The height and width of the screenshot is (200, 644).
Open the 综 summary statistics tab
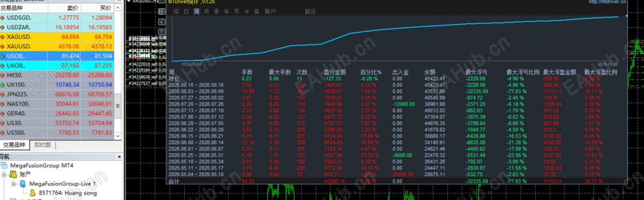click(176, 11)
